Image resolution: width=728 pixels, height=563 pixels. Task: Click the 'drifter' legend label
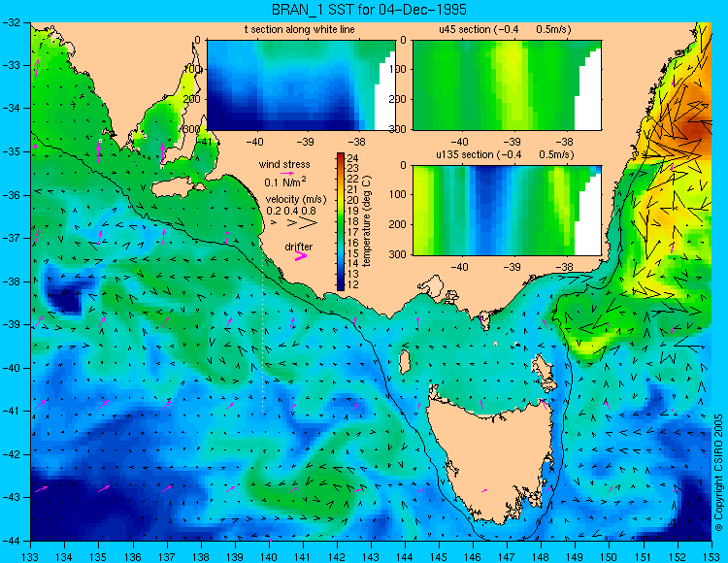[299, 247]
